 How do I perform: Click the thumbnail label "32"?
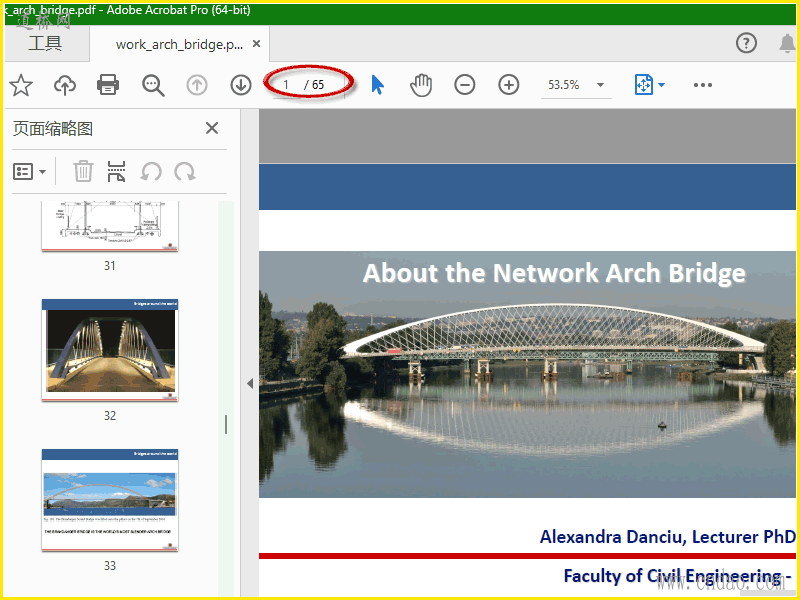tap(110, 416)
